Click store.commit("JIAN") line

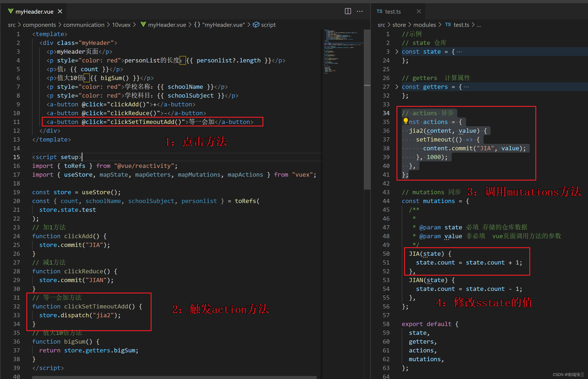76,280
